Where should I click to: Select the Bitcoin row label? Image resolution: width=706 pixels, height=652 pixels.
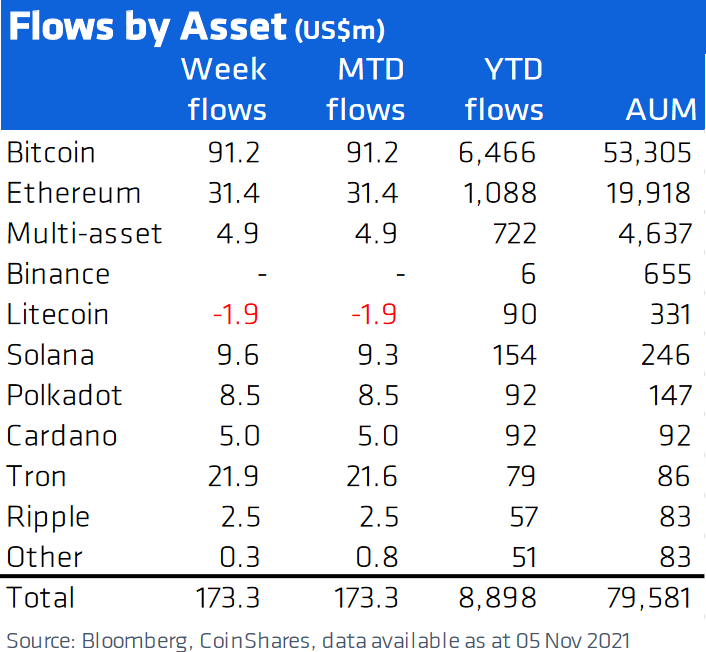[x=51, y=152]
